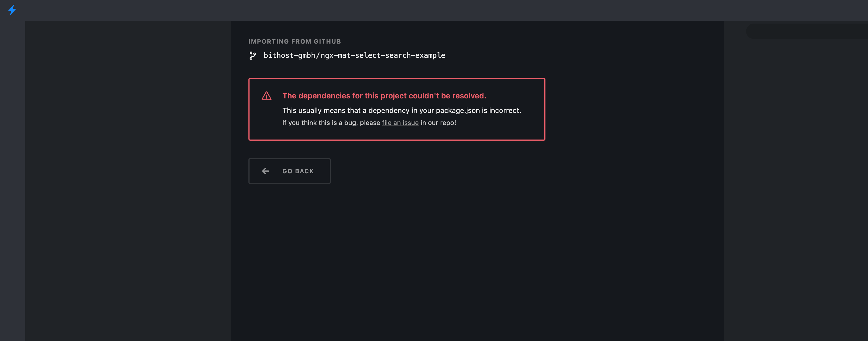The image size is (868, 341).
Task: Click the GO BACK button
Action: click(x=289, y=171)
